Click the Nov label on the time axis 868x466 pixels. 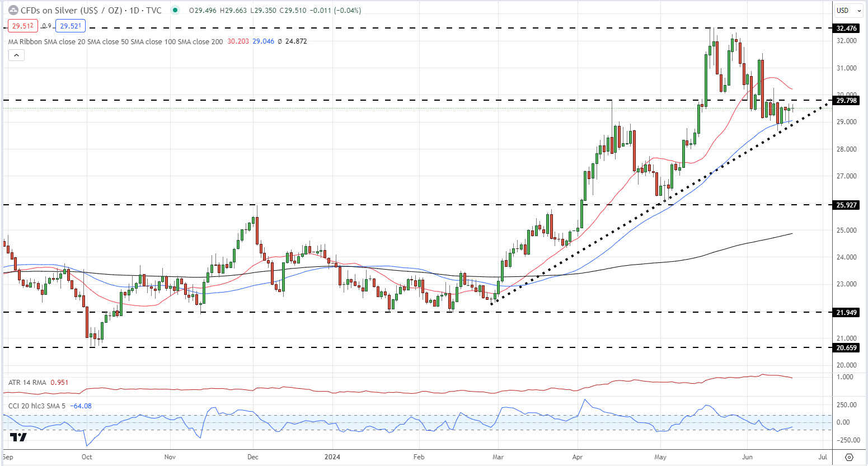click(171, 457)
